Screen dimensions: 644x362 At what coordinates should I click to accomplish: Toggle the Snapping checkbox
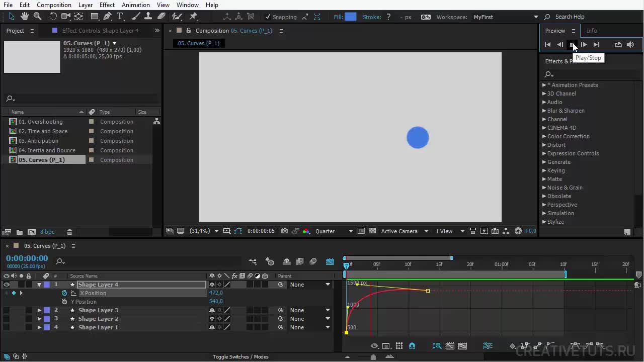(x=268, y=17)
